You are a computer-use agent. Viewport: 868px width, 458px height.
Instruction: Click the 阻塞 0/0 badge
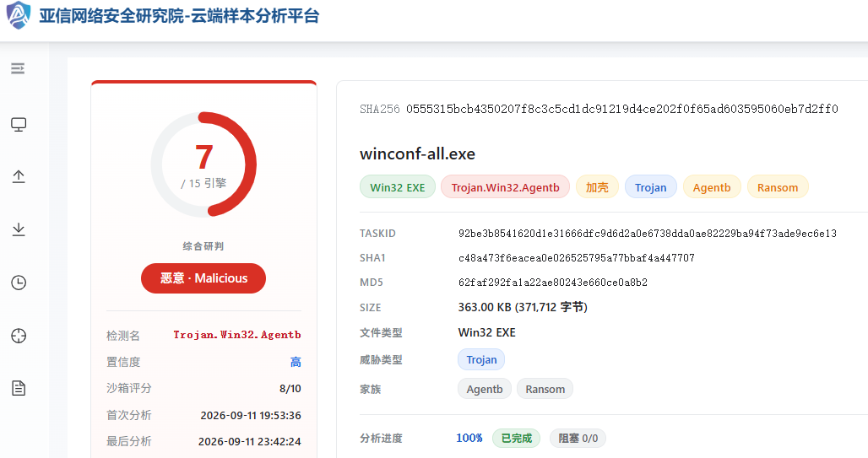coord(578,438)
